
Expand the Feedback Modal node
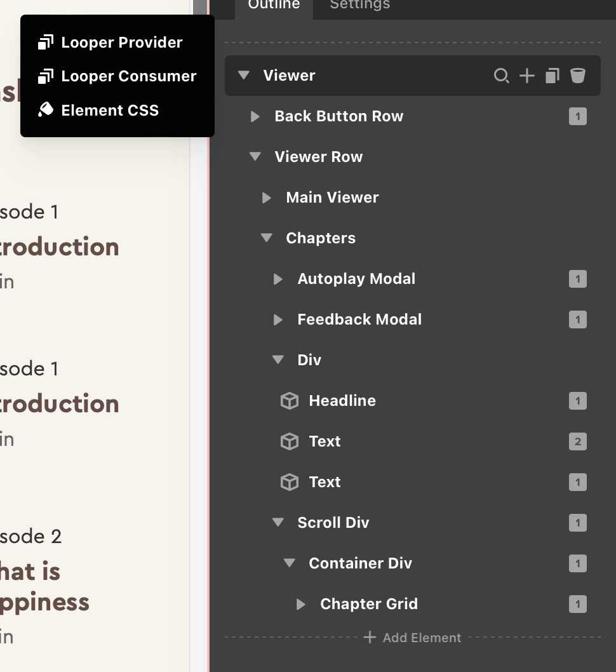278,319
